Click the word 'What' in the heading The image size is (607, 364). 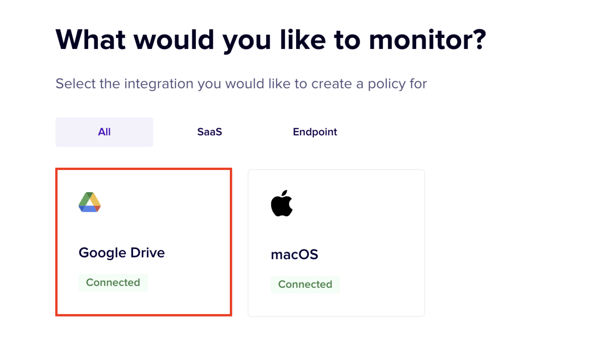point(91,40)
